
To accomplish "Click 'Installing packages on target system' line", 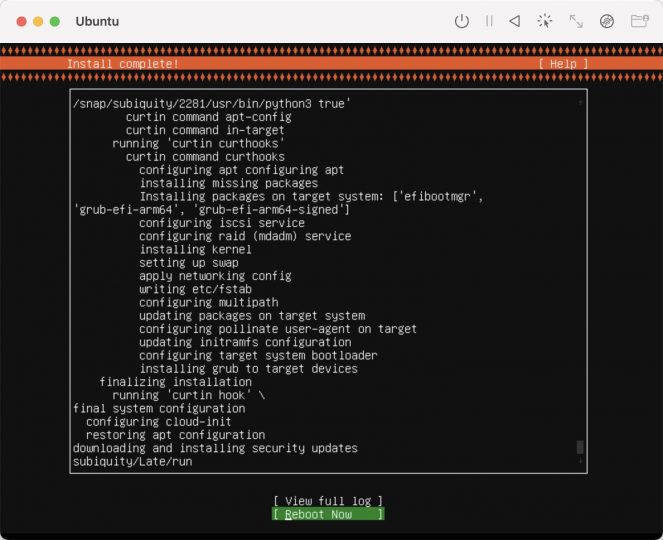I will pos(311,197).
